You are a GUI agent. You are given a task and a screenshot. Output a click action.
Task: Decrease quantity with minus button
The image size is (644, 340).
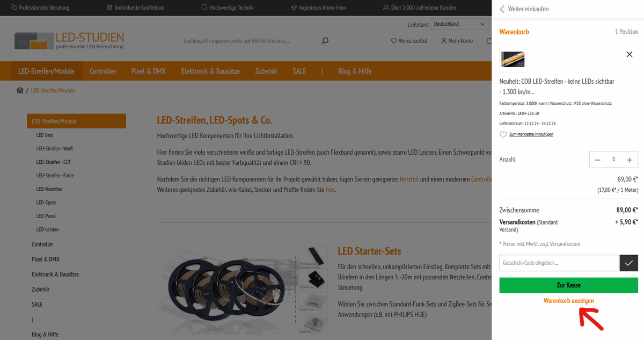coord(597,160)
